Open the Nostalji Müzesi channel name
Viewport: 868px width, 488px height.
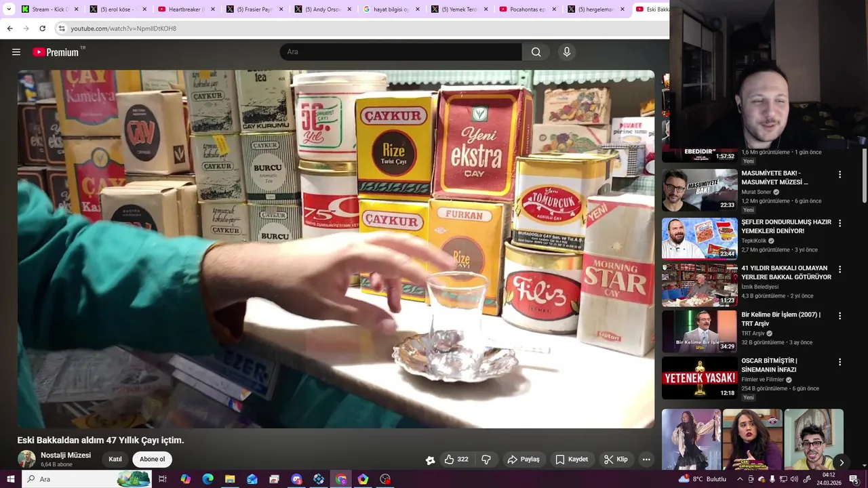click(x=66, y=455)
